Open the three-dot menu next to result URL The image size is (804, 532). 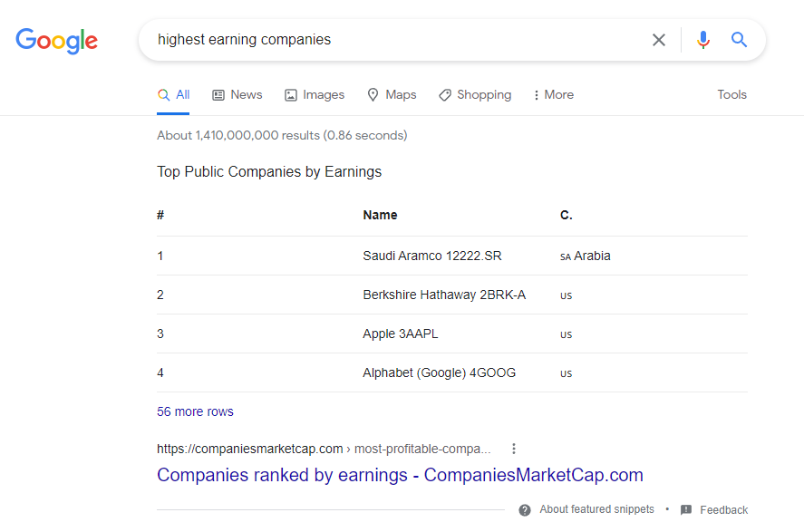pyautogui.click(x=514, y=449)
